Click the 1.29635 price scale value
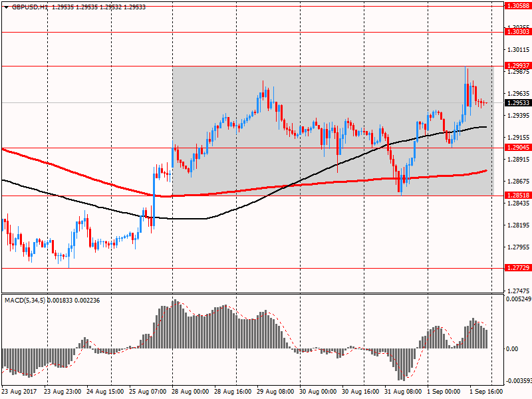This screenshot has height=399, width=532. tap(518, 94)
